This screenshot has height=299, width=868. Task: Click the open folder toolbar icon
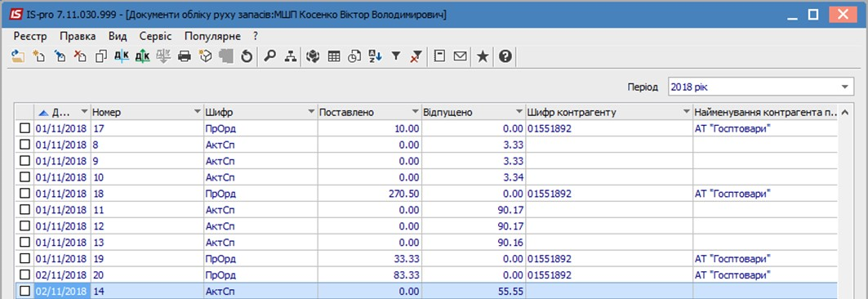pyautogui.click(x=18, y=56)
